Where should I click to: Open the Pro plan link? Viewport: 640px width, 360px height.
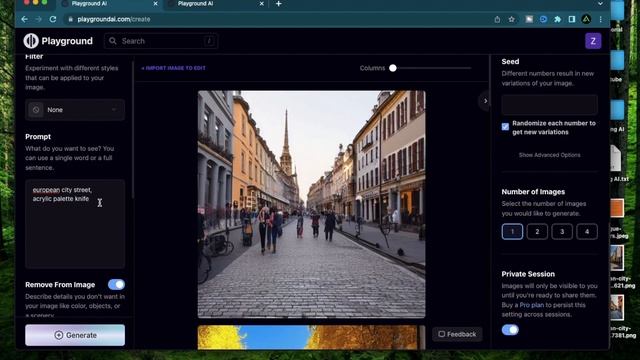coord(532,305)
